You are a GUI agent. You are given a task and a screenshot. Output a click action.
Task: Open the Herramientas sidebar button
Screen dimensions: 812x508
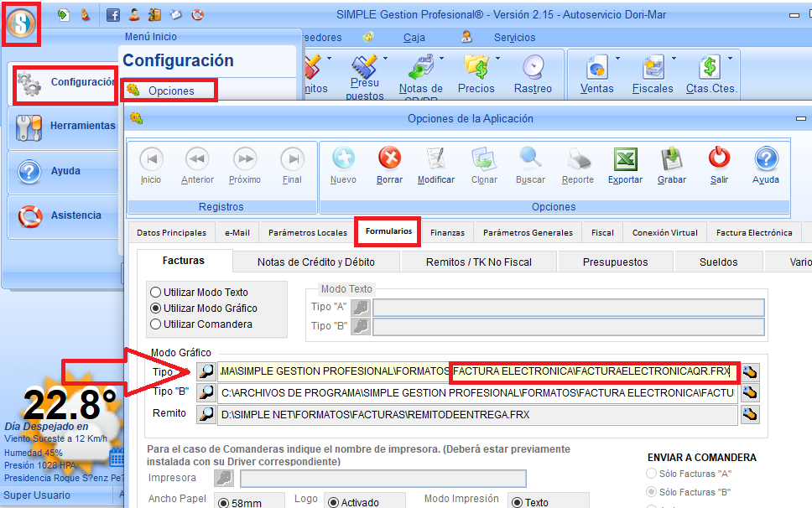63,126
